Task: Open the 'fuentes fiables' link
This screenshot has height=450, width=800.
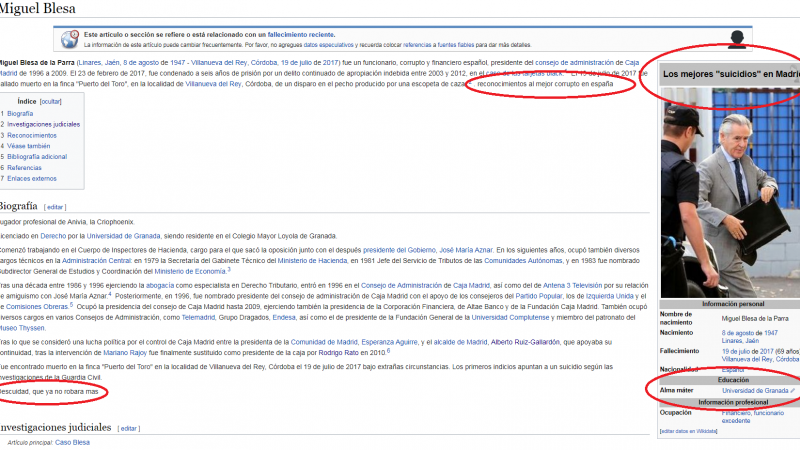Action: tap(456, 45)
